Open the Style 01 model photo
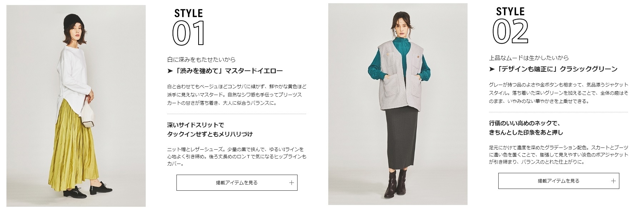This screenshot has width=644, height=210. click(76, 106)
